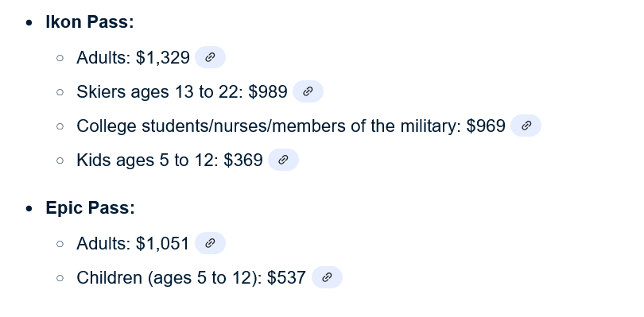
Task: Click link icon after Children $537
Action: (x=327, y=277)
